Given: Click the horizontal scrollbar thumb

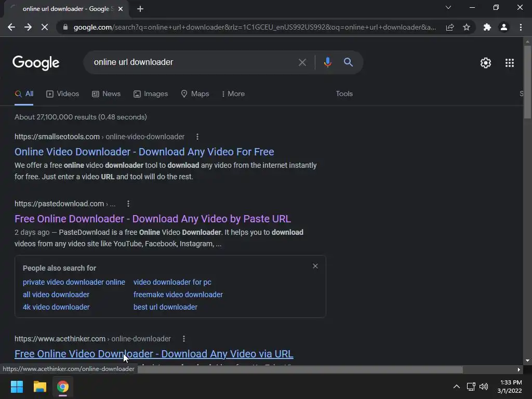Looking at the screenshot, I should pyautogui.click(x=300, y=369).
